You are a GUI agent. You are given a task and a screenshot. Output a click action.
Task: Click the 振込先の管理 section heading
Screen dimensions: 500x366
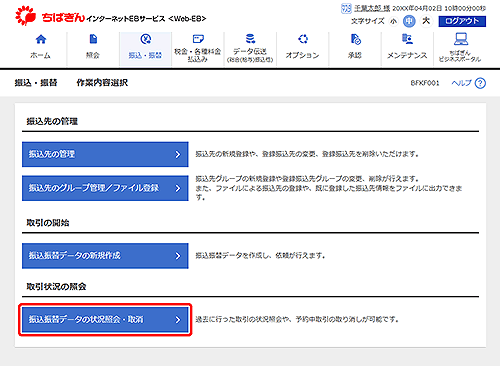point(52,122)
